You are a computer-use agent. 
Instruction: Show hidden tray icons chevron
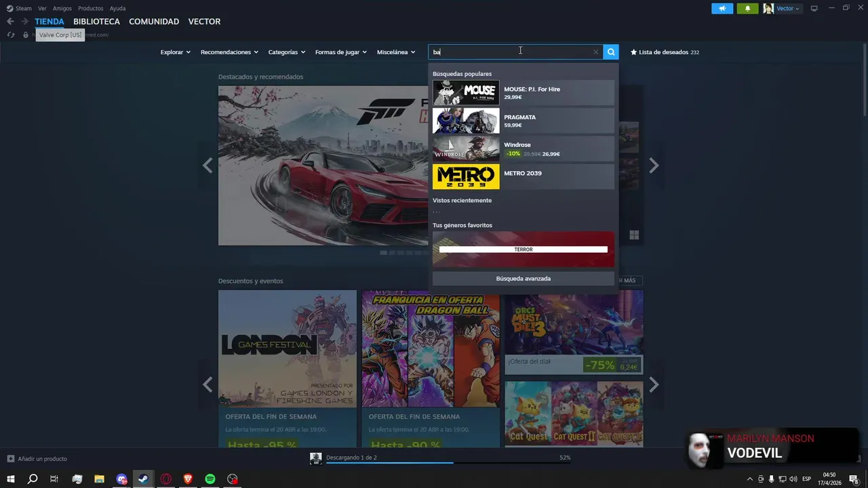coord(749,479)
